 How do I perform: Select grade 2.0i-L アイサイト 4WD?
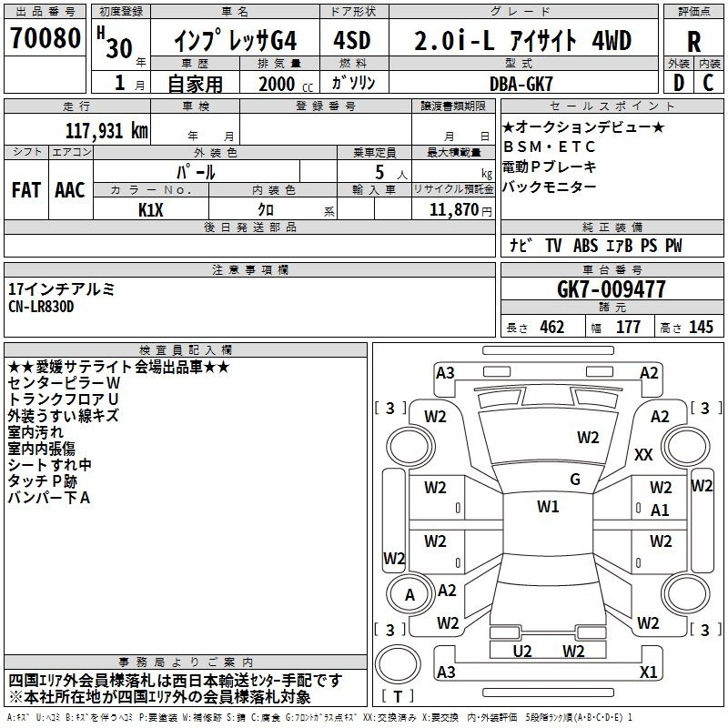pos(522,40)
